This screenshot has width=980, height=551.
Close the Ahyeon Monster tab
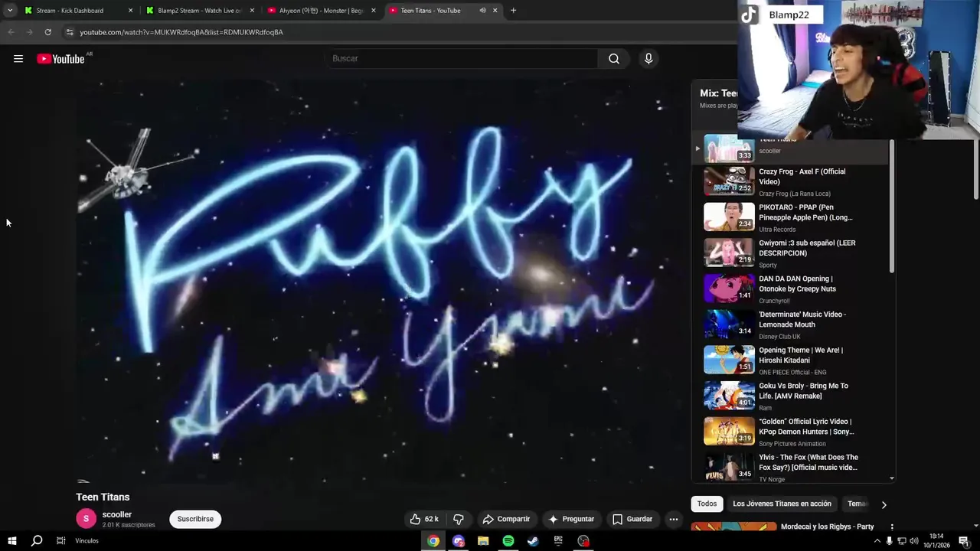click(374, 11)
